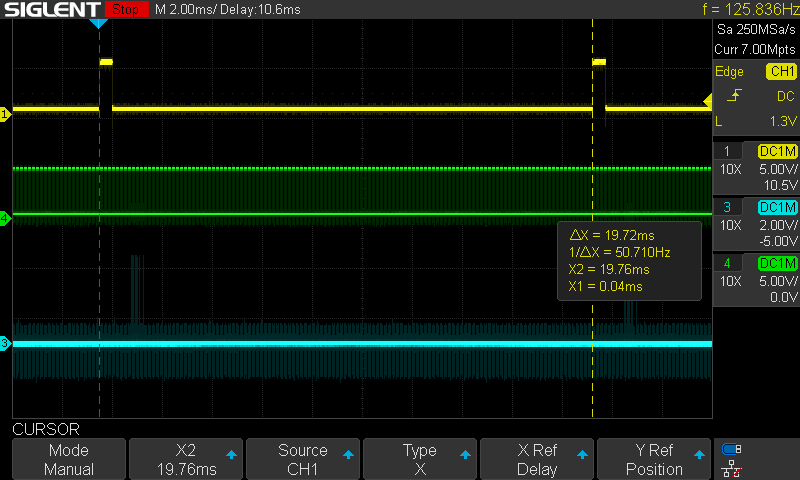Click the channel 4 green ground marker
The width and height of the screenshot is (800, 480).
[x=5, y=218]
